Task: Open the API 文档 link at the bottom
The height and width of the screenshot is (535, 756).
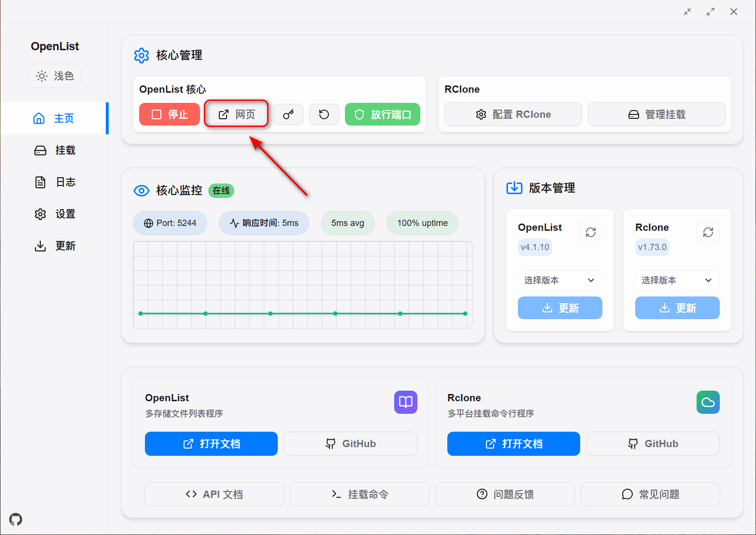Action: coord(214,494)
